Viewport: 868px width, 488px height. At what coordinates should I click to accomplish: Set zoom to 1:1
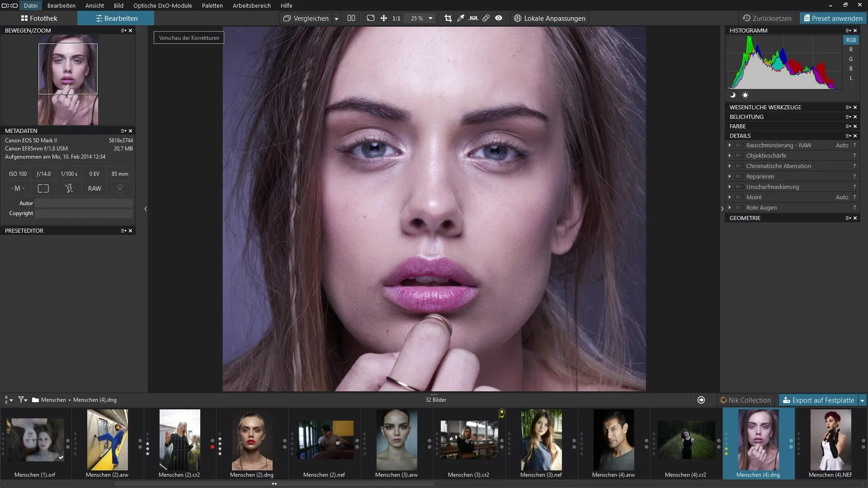396,19
